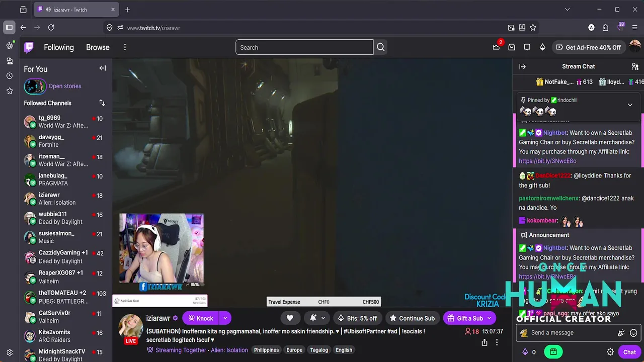Click the Europe tag

294,350
